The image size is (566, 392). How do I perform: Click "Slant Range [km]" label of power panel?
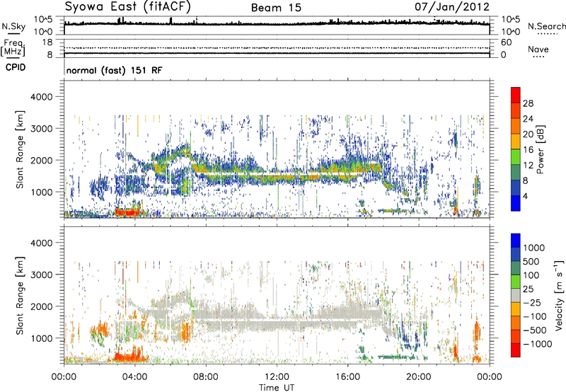point(21,149)
